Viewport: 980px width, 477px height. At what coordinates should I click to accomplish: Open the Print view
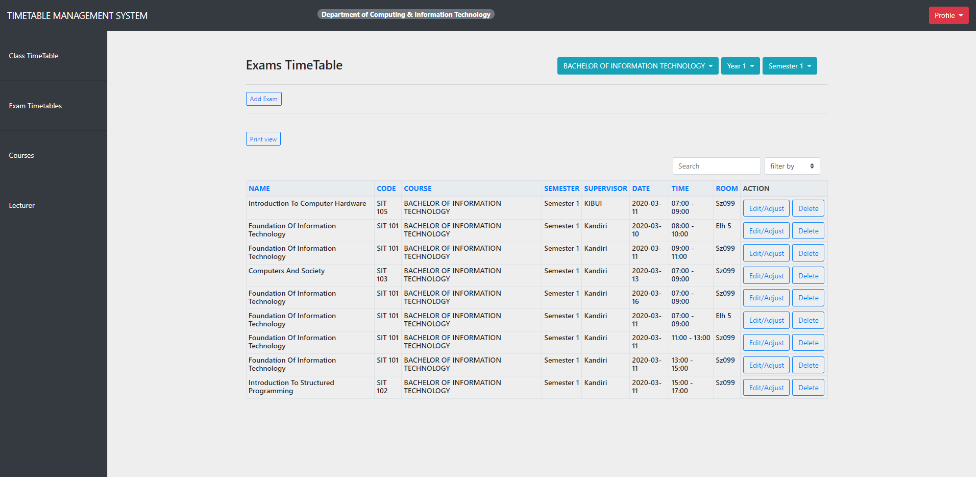coord(263,138)
